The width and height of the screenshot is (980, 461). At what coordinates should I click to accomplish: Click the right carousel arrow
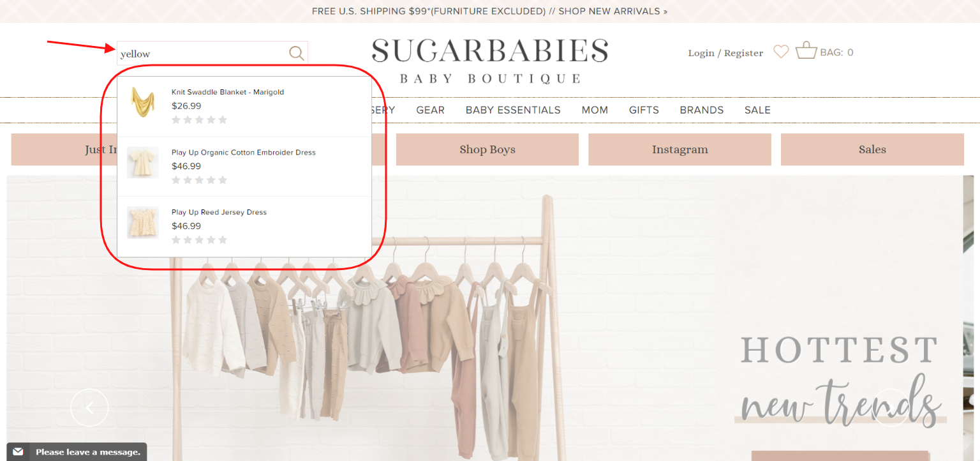click(x=892, y=407)
